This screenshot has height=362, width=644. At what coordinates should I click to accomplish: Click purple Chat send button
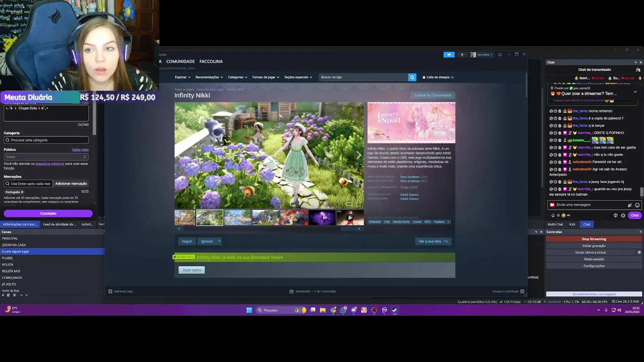[x=634, y=215]
